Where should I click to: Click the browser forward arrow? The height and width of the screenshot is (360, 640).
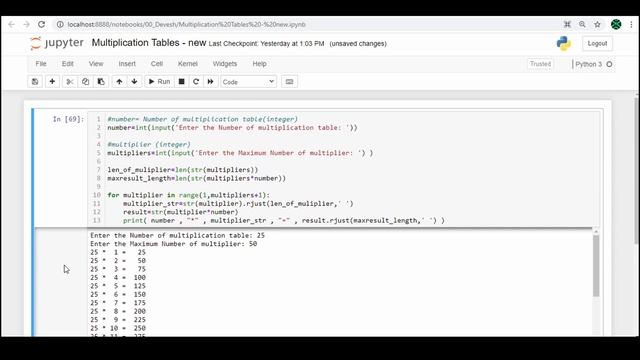pos(27,24)
